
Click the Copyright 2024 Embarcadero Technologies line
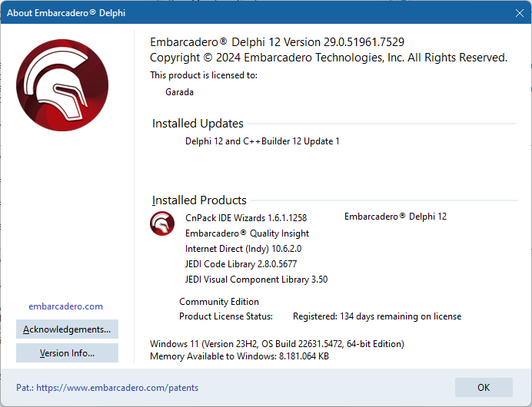tap(328, 58)
